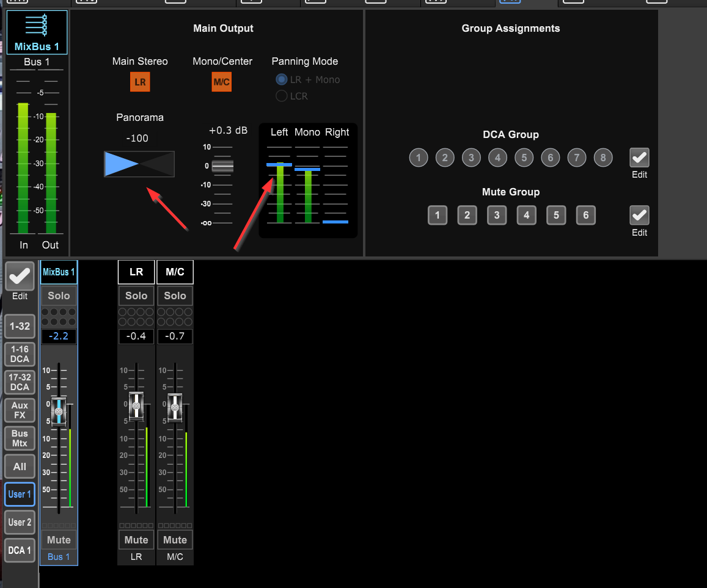
Task: Click MixBus 1 fader value -2.2
Action: click(59, 336)
